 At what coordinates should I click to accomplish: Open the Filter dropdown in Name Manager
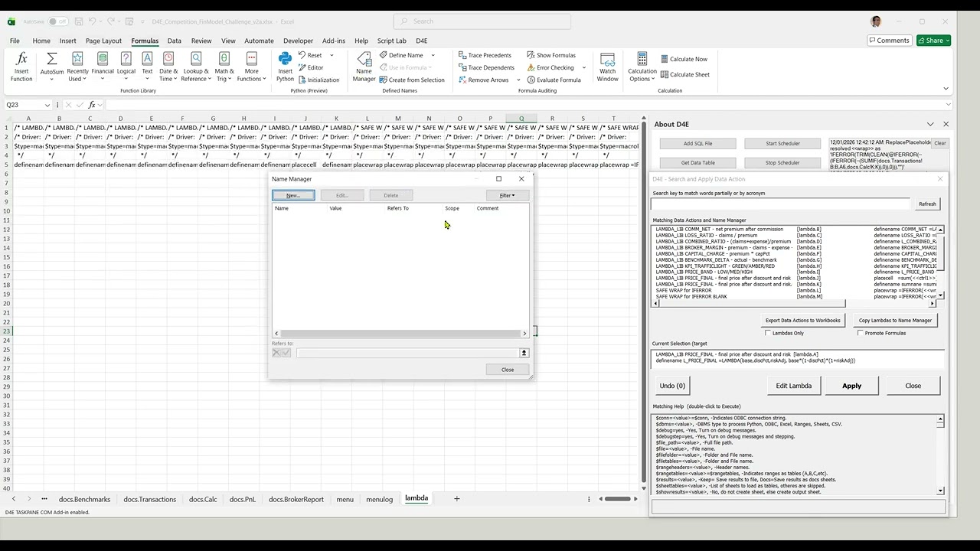click(507, 195)
